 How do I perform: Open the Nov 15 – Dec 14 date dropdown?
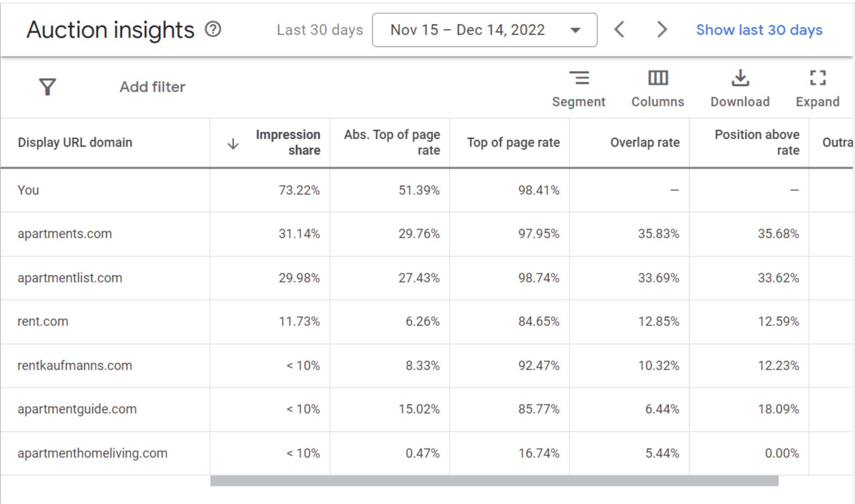tap(484, 30)
